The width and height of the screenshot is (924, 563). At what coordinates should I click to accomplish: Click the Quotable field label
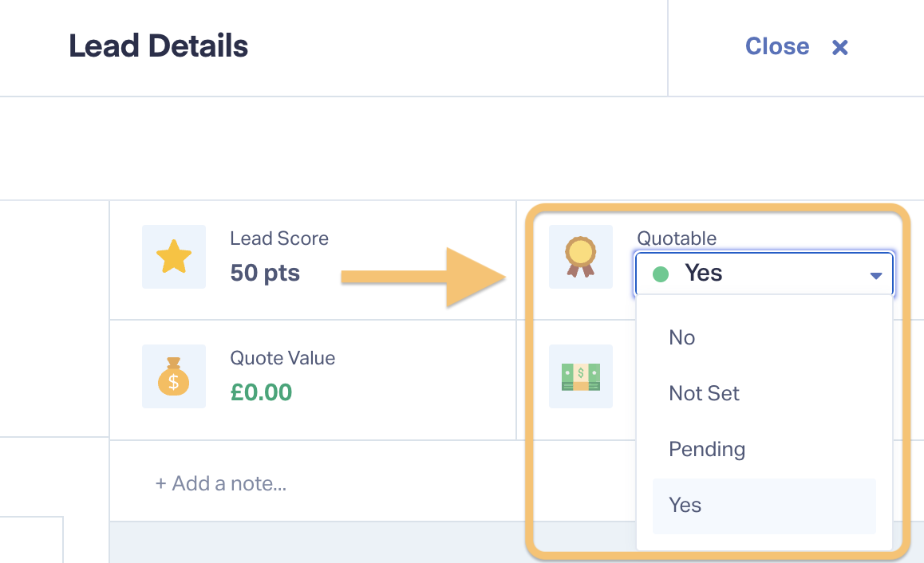pyautogui.click(x=677, y=238)
